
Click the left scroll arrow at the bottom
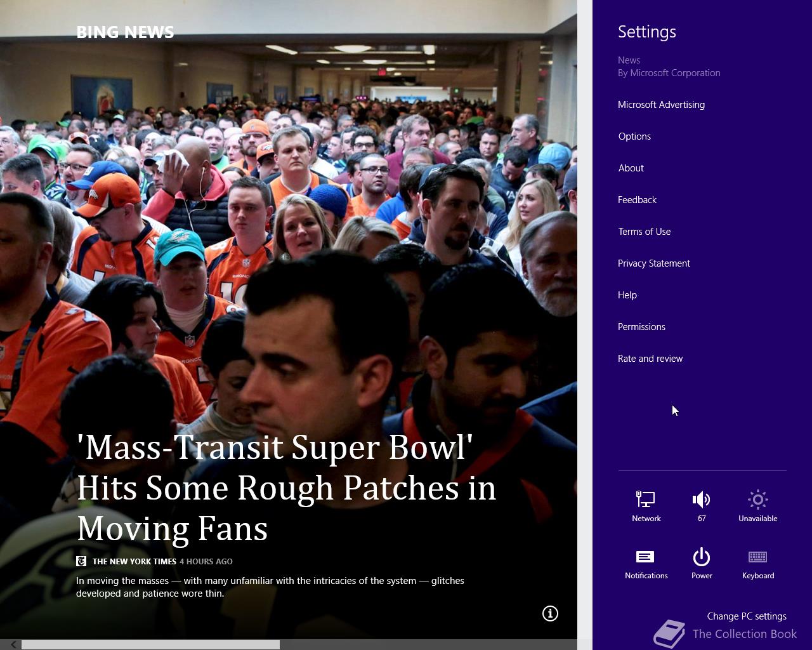point(13,644)
